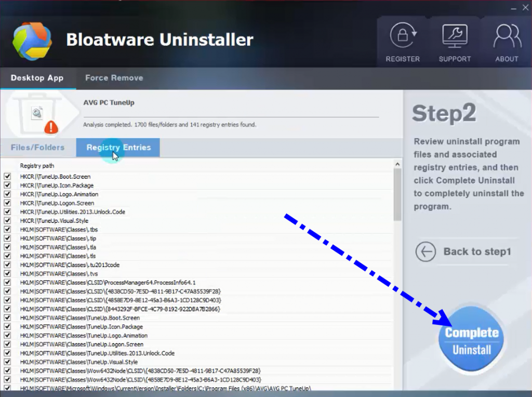Select HKLM Classes\TuneUp.Logo.Animation path text
Screen dimensions: 532x397
[84, 336]
